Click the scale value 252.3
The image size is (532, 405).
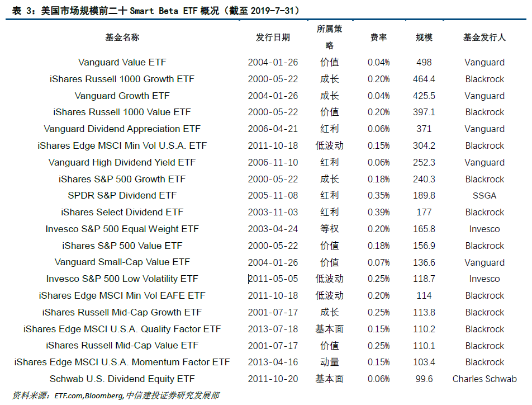click(424, 162)
